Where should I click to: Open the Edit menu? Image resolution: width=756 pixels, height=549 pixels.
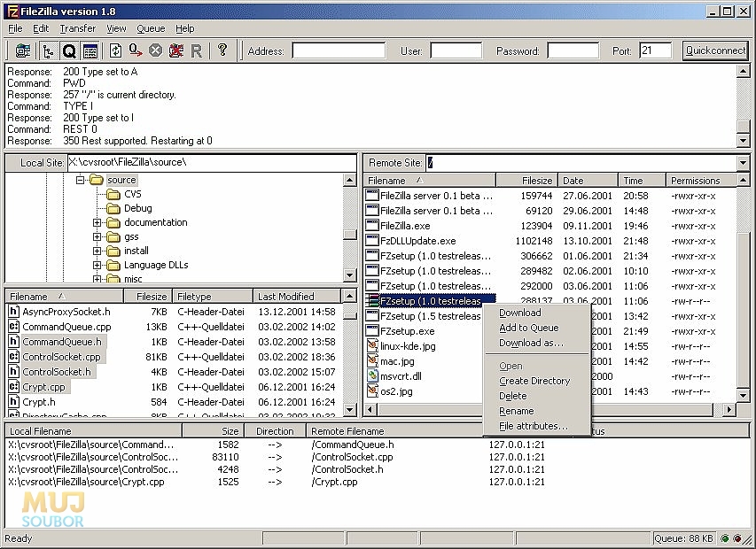coord(41,28)
